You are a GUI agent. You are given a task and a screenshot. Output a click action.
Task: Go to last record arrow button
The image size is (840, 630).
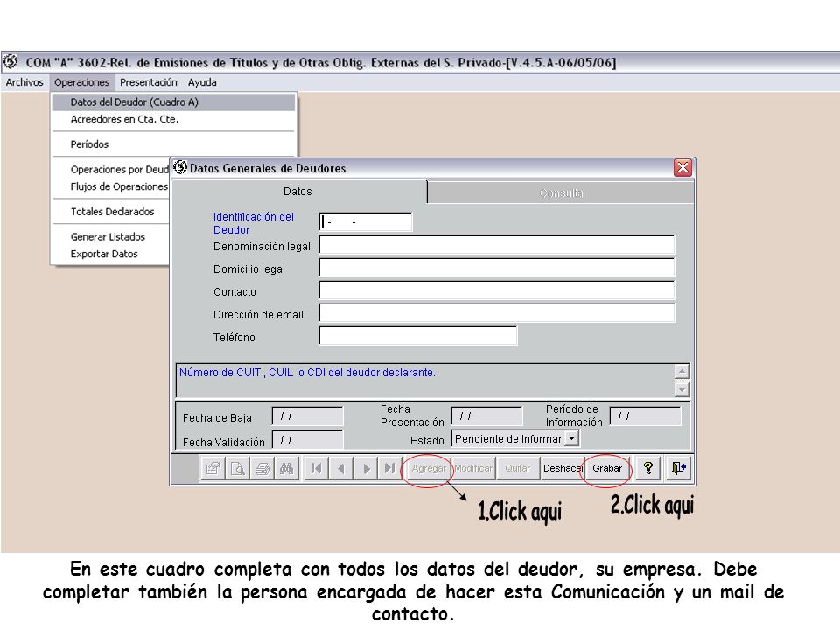point(389,469)
